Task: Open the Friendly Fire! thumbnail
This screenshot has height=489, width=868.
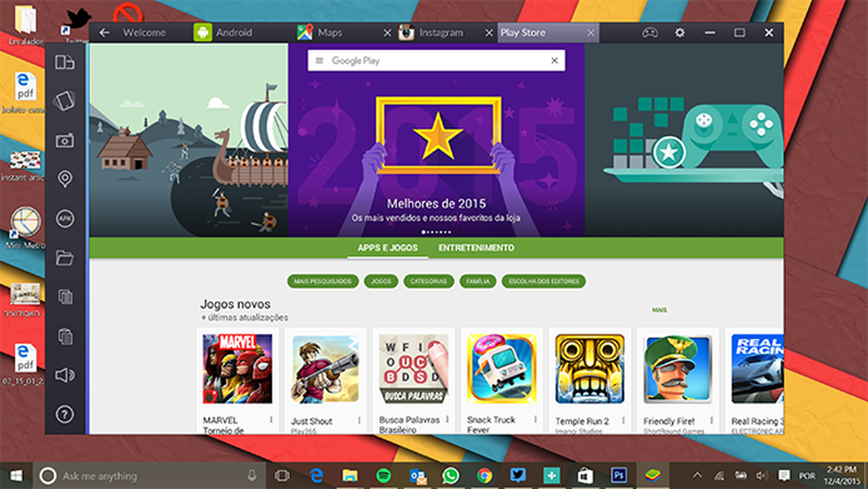Action: pos(677,368)
